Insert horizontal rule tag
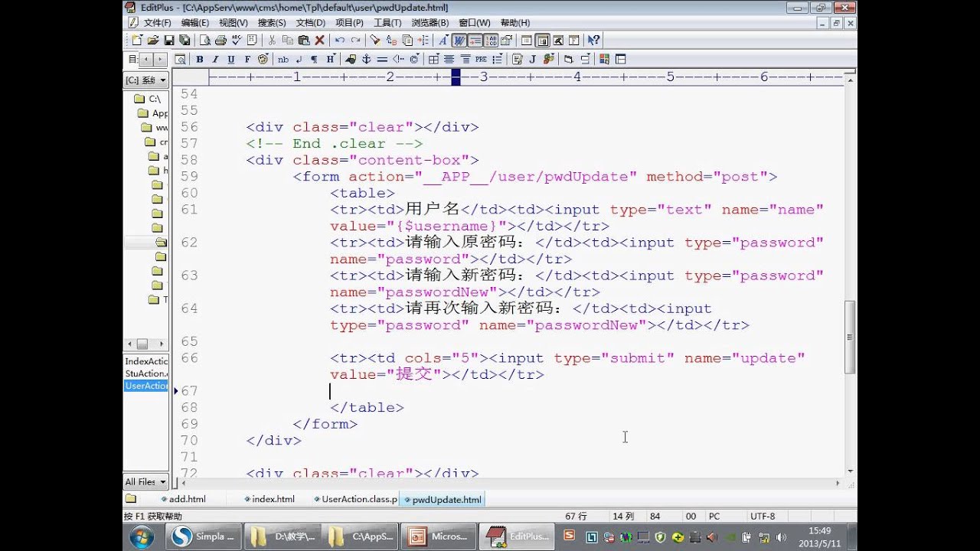This screenshot has height=551, width=980. [382, 59]
